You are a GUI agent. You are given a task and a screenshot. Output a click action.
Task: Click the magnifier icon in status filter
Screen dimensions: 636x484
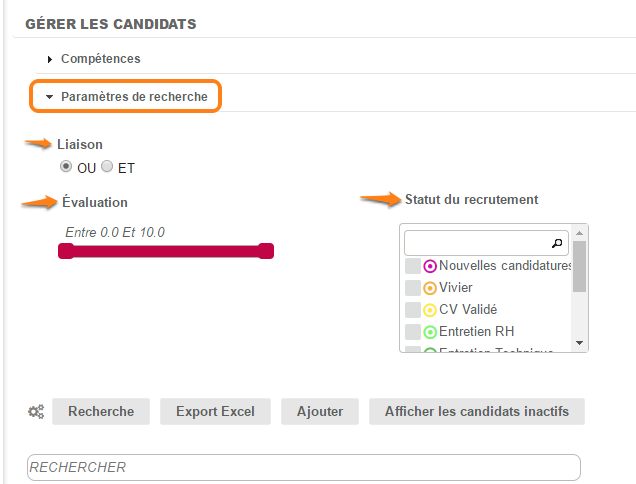pos(557,243)
